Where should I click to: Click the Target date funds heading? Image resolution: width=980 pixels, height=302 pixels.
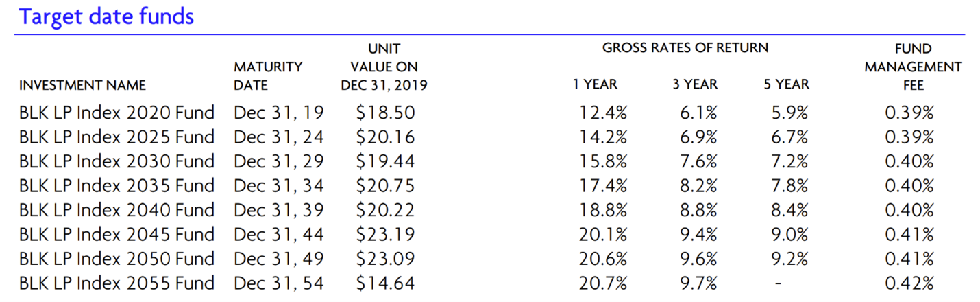[x=107, y=16]
